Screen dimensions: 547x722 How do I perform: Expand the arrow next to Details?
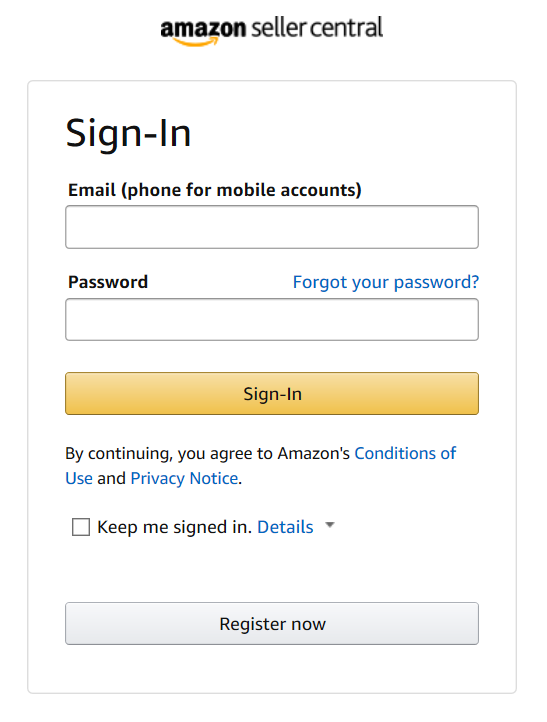[x=330, y=525]
